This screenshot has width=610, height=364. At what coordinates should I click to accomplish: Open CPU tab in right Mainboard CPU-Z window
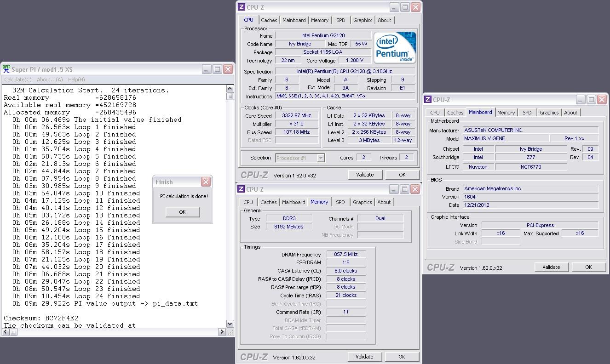pyautogui.click(x=435, y=113)
